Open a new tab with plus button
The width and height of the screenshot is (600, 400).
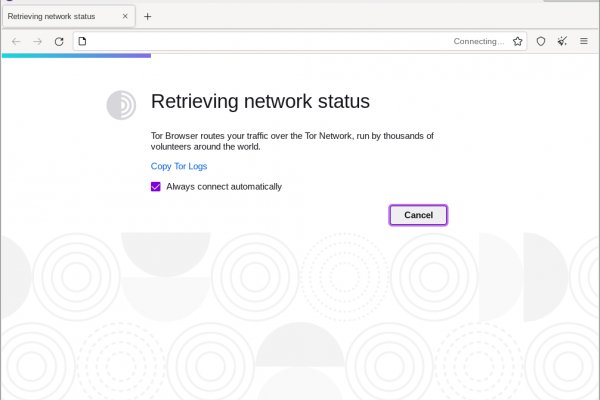[x=148, y=17]
